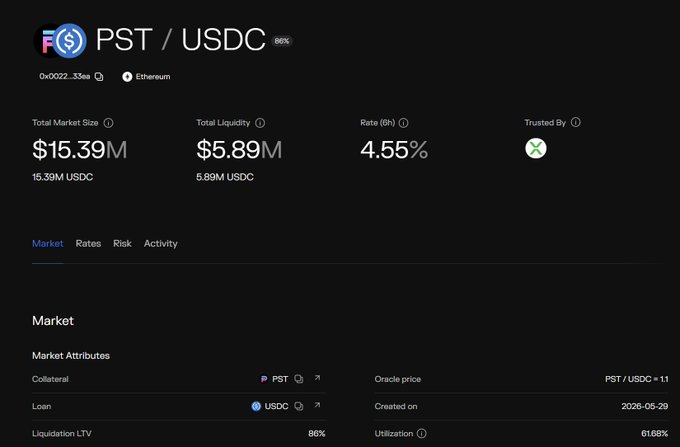Click the Oracle price row label
Image resolution: width=680 pixels, height=447 pixels.
point(398,379)
